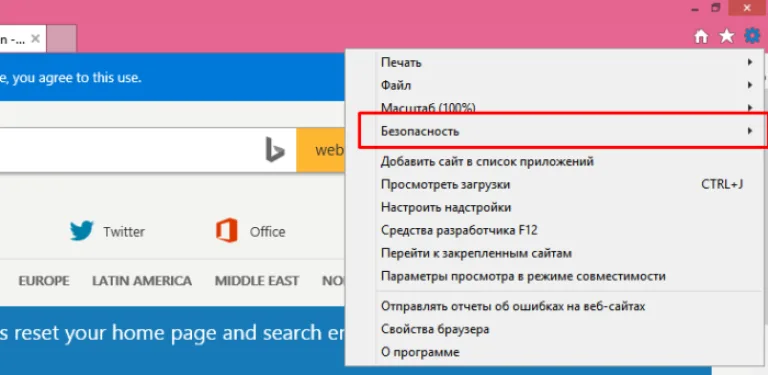Select the EUROPE region tab
This screenshot has width=768, height=375.
[x=44, y=281]
